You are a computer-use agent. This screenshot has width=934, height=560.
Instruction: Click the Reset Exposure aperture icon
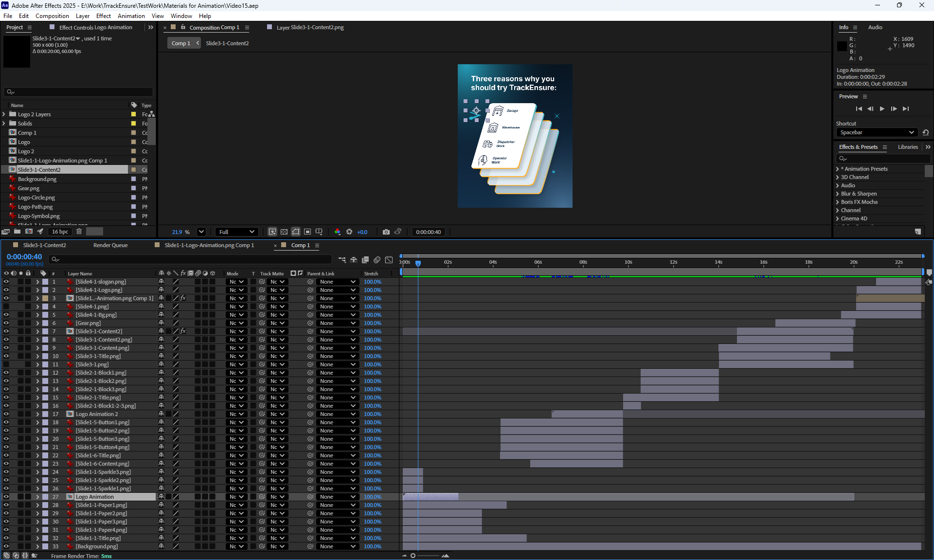point(349,232)
